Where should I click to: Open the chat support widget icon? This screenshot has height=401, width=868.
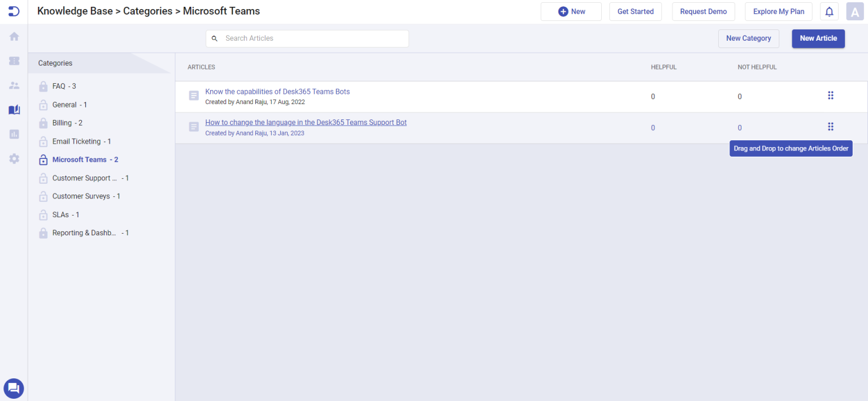(x=14, y=389)
